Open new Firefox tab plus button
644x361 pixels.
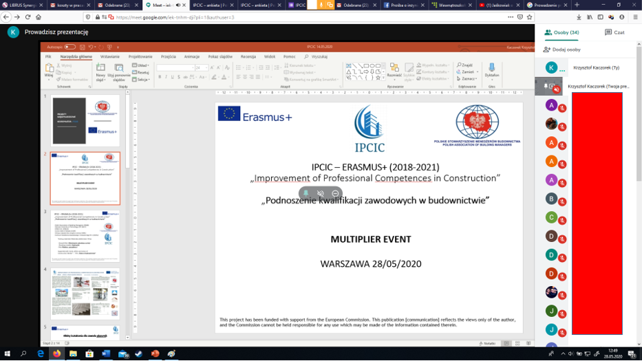[577, 5]
